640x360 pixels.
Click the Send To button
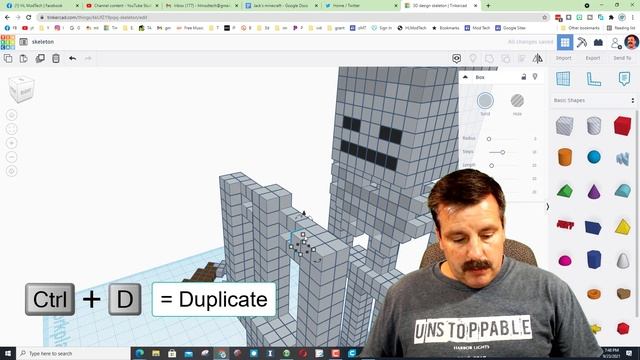pyautogui.click(x=622, y=58)
